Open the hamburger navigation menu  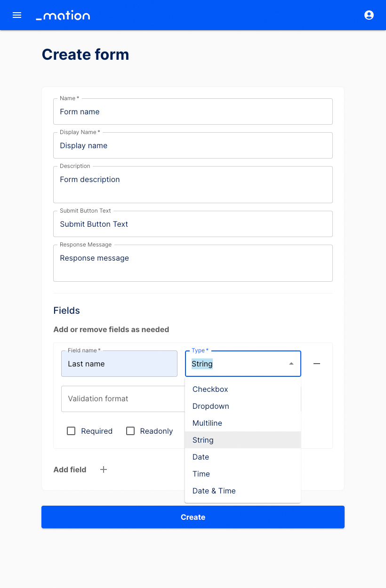(x=17, y=15)
